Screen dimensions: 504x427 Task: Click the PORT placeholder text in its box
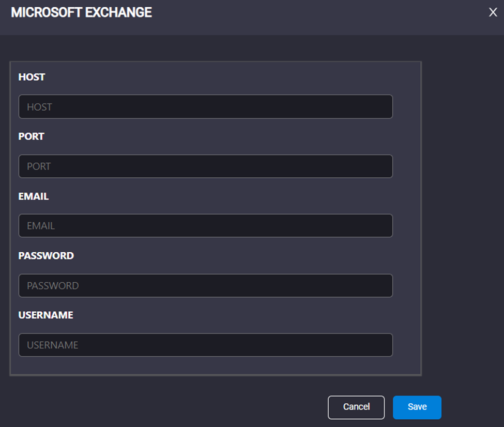(x=39, y=166)
